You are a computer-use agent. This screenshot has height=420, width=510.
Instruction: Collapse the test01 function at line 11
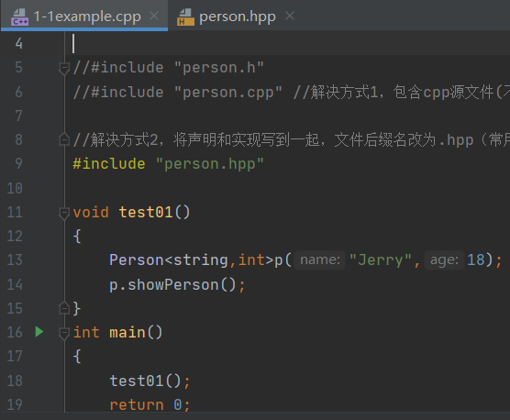point(64,214)
